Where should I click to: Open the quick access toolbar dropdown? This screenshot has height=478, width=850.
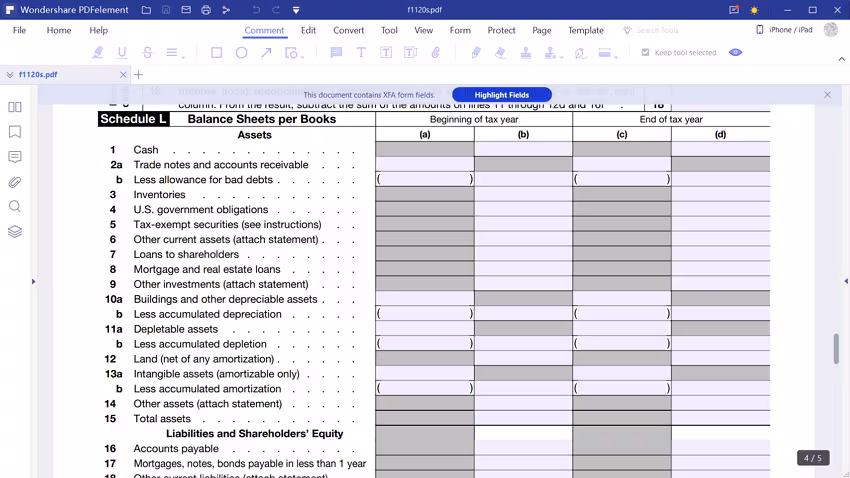(296, 10)
